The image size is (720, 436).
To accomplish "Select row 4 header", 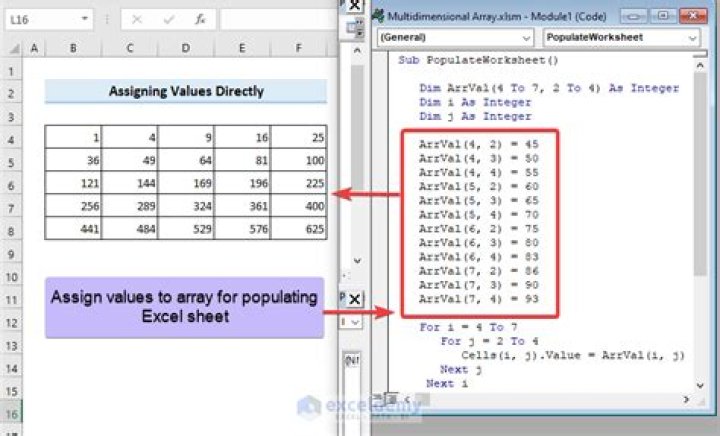I will (11, 140).
